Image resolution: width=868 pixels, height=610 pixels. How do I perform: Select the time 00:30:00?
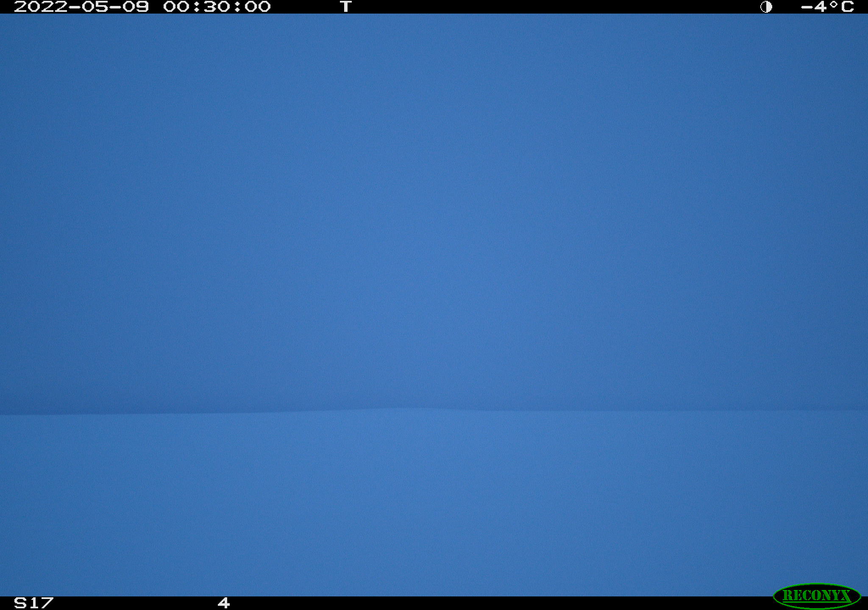click(217, 7)
